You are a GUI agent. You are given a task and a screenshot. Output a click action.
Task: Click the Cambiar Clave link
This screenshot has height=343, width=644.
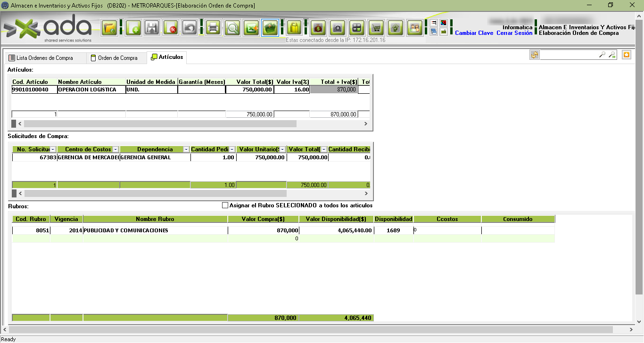(x=474, y=33)
